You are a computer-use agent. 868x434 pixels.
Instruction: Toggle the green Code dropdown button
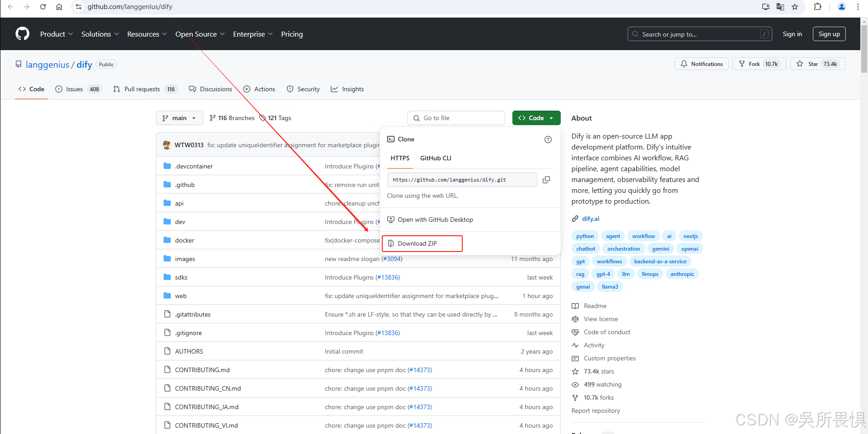coord(536,118)
